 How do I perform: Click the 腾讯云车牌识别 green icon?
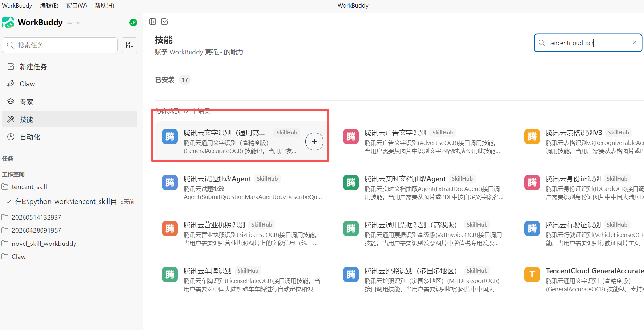(x=170, y=275)
